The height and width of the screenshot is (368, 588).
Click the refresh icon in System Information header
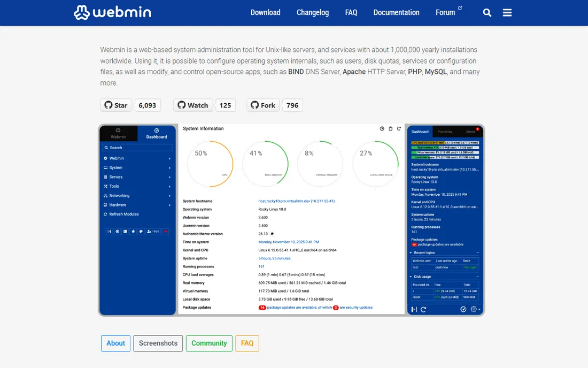coord(399,129)
